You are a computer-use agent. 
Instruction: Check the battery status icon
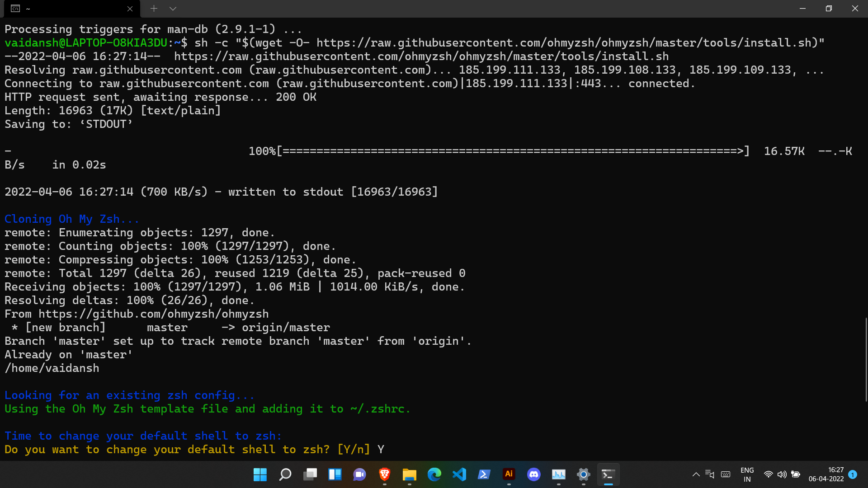coord(796,474)
